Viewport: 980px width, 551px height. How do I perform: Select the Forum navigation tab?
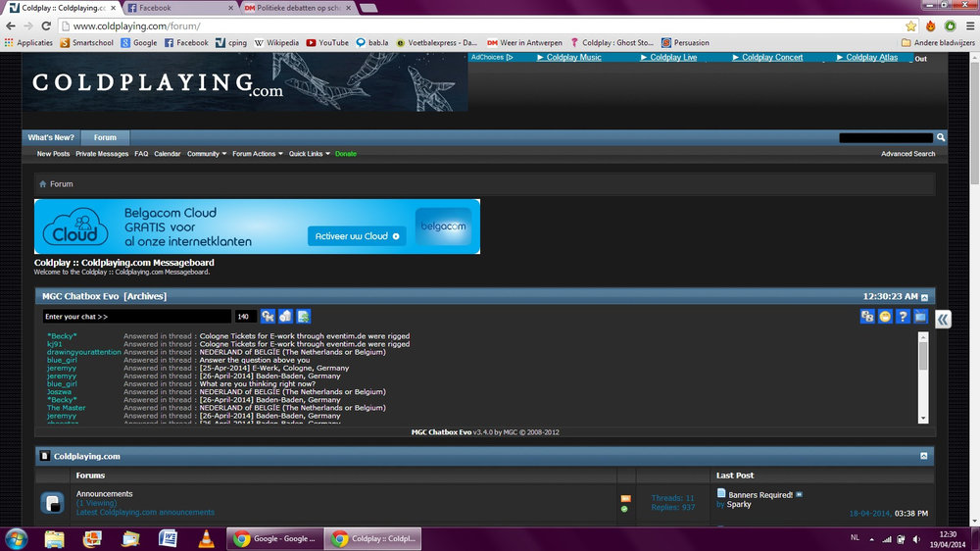tap(105, 137)
